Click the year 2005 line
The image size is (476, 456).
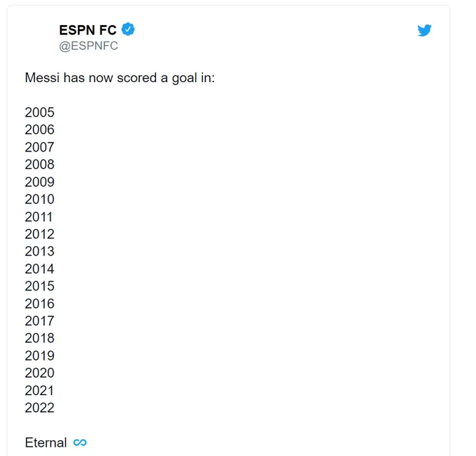[40, 113]
